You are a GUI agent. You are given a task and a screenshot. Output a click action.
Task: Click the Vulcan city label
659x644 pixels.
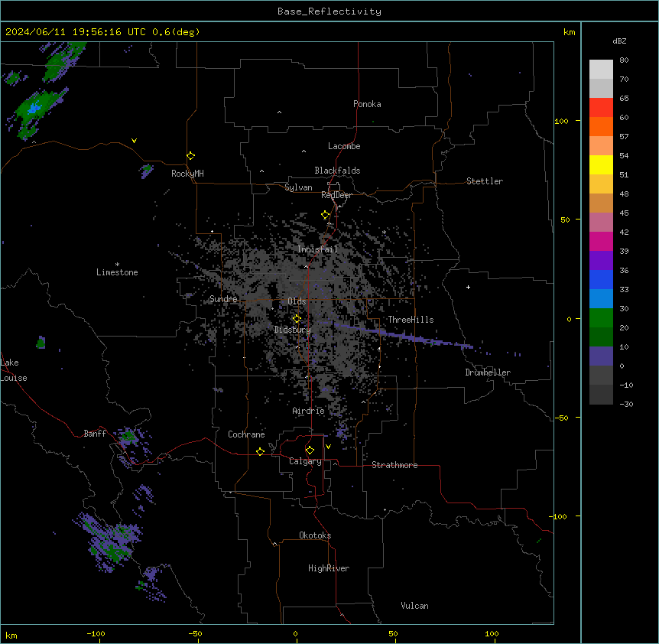[414, 606]
